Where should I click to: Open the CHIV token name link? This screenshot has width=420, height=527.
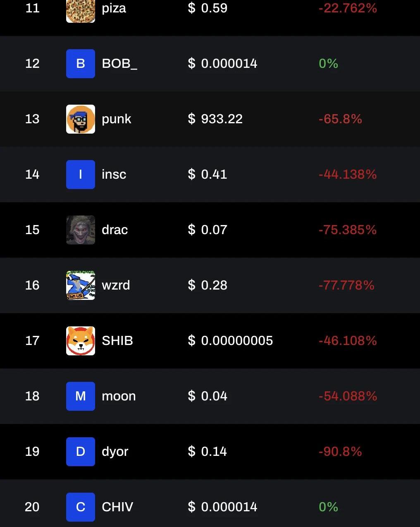[117, 507]
